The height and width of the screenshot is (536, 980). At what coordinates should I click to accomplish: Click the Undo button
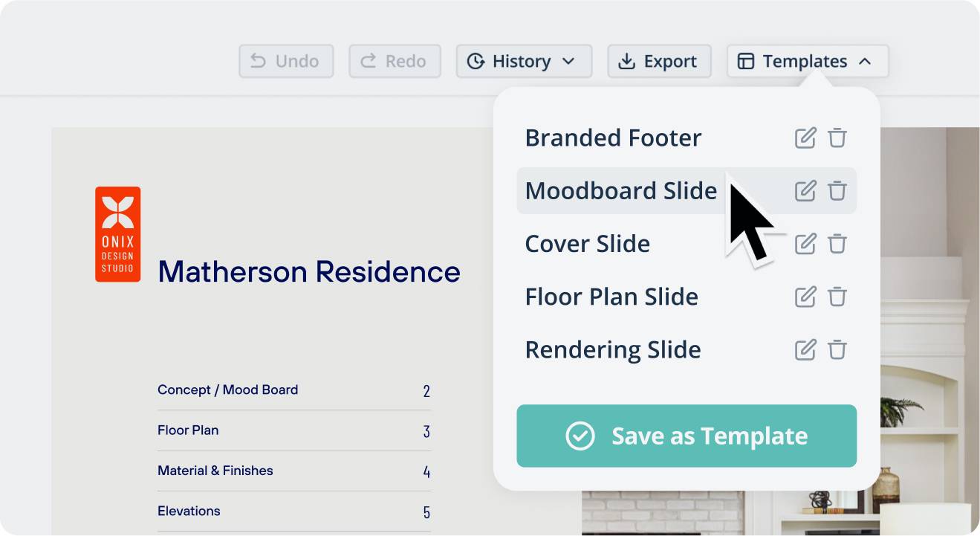(286, 62)
